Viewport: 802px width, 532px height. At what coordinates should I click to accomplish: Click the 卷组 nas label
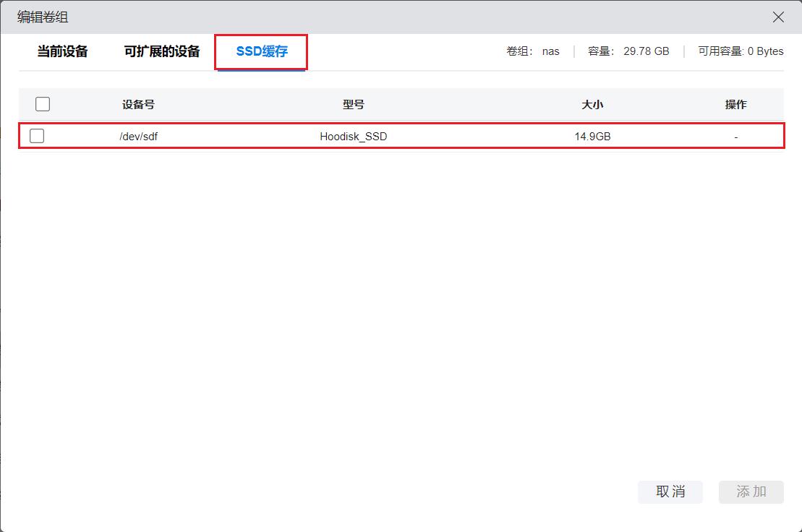click(x=533, y=51)
